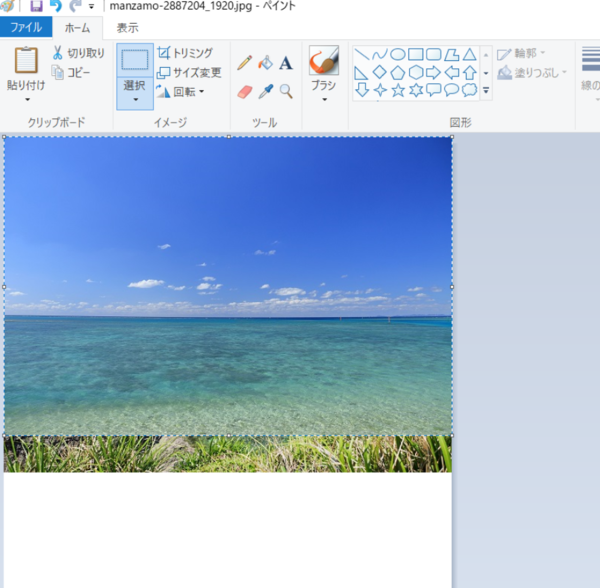Click the Cut (切り取り) button
Image resolution: width=600 pixels, height=588 pixels.
(78, 53)
